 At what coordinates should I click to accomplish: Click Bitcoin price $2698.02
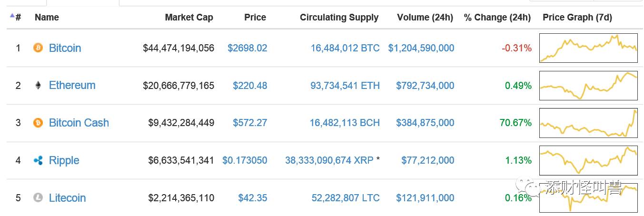click(247, 48)
